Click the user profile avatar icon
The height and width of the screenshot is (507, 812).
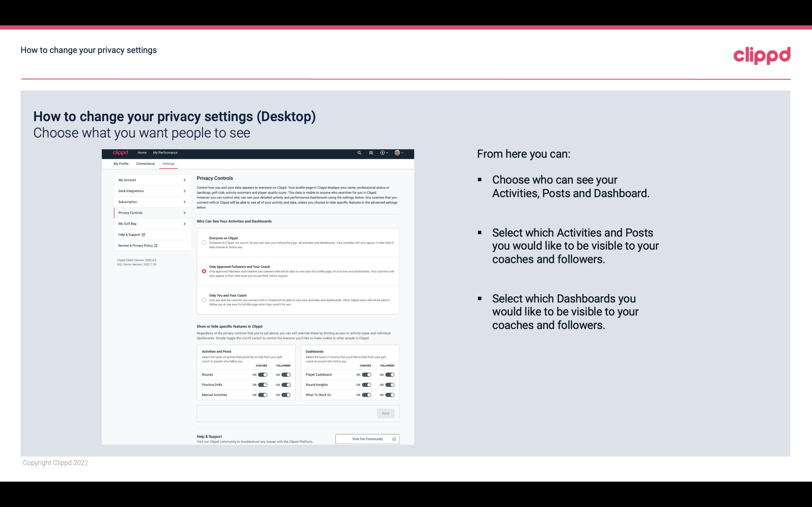pyautogui.click(x=396, y=153)
